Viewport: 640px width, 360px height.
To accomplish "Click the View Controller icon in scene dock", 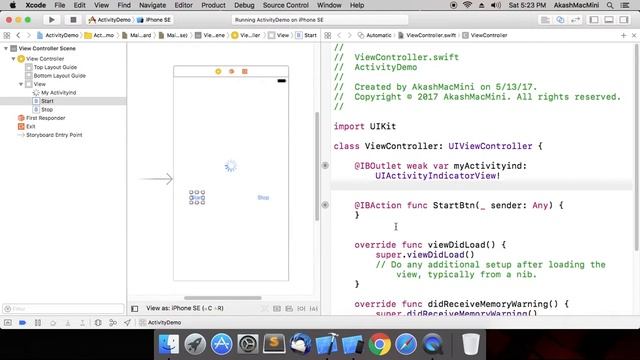I will click(x=218, y=71).
